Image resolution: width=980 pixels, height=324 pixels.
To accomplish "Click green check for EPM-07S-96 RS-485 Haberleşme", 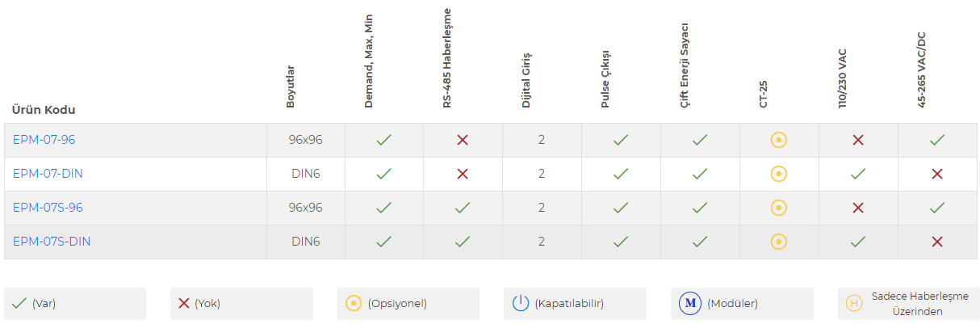I will (x=463, y=208).
